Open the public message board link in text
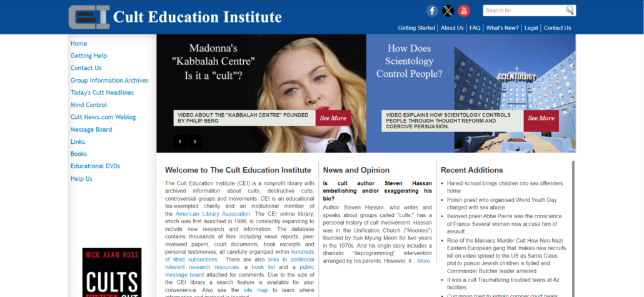The width and height of the screenshot is (644, 297). 240,271
